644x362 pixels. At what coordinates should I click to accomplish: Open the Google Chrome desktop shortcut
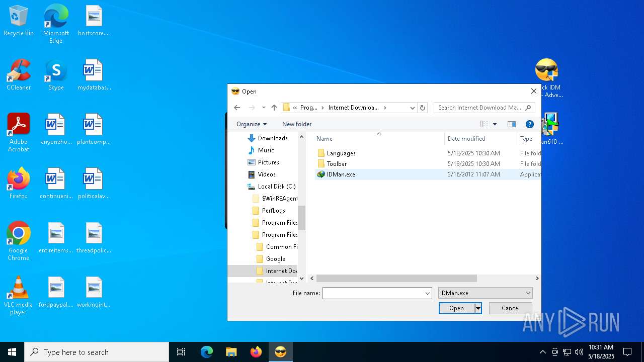[19, 241]
